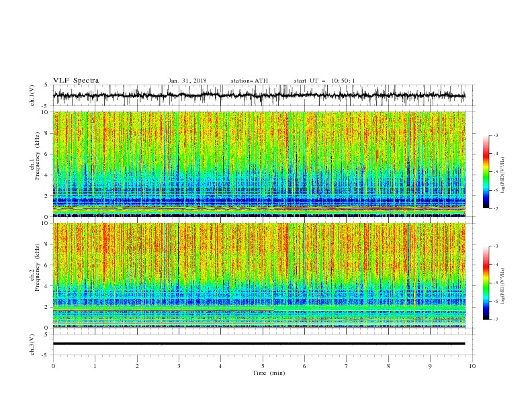Click the "-5" tick on upper color bar
Screen dimensions: 532x411
tap(495, 172)
